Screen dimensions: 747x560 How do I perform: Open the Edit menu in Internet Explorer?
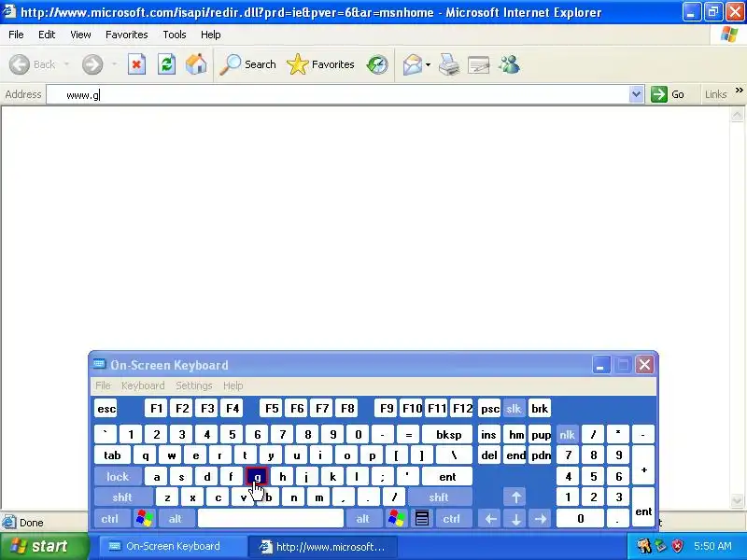point(47,35)
